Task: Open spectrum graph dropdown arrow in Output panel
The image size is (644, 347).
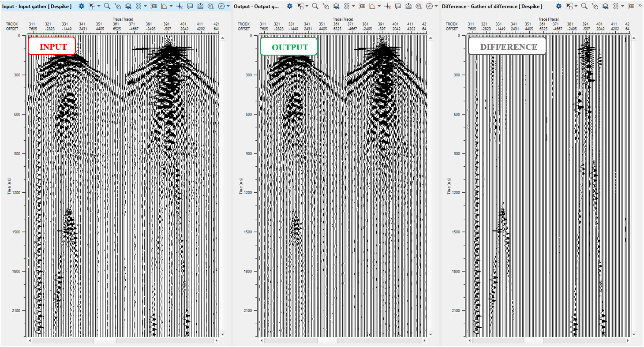Action: coord(380,6)
